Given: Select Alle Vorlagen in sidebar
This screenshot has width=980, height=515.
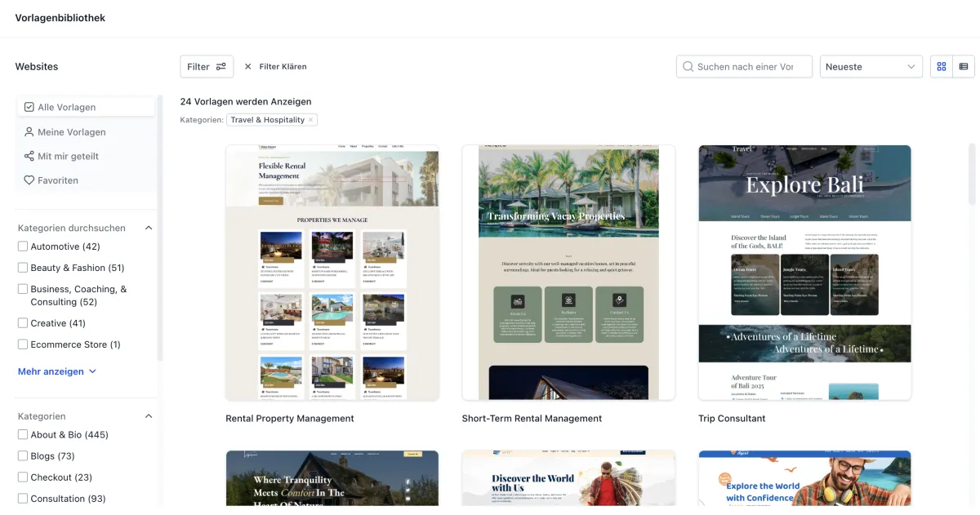Looking at the screenshot, I should click(87, 107).
